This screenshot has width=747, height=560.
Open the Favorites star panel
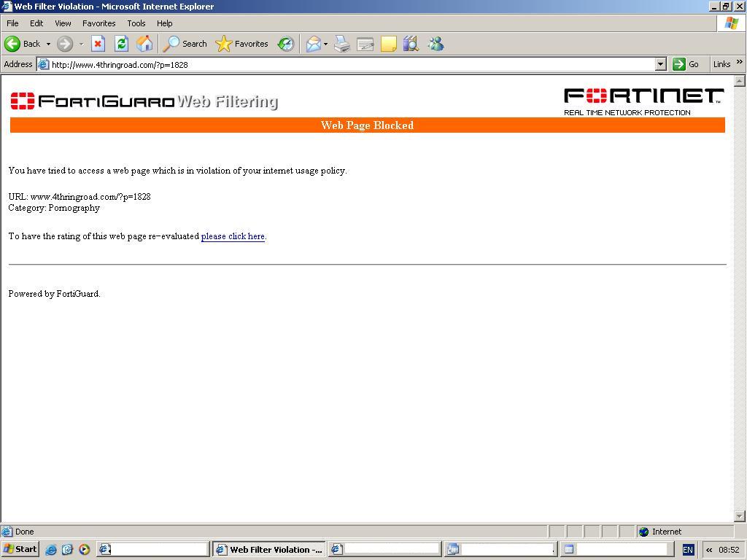242,44
